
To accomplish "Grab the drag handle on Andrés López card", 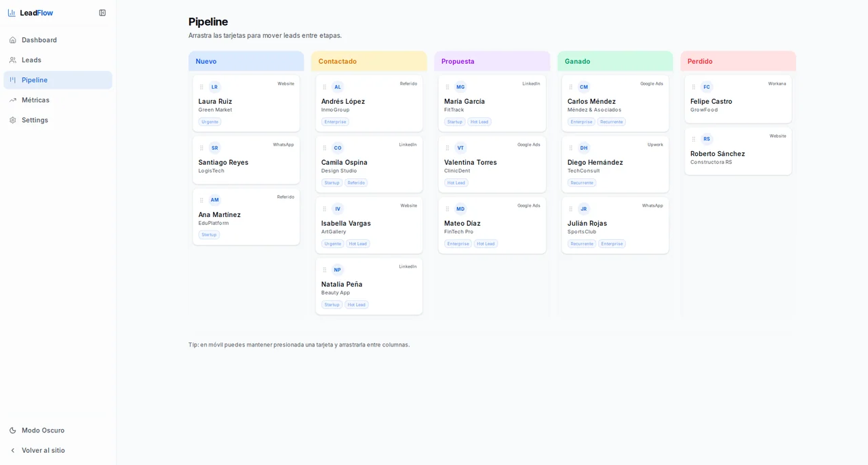I will click(324, 87).
